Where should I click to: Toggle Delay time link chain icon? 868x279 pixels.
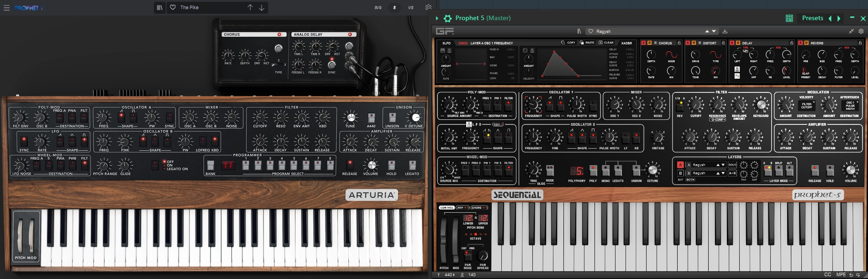coord(746,51)
